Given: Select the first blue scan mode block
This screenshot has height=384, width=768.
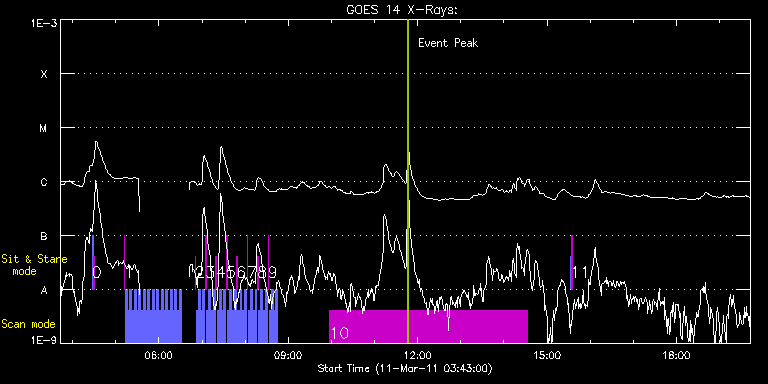Looking at the screenshot, I should (x=153, y=316).
